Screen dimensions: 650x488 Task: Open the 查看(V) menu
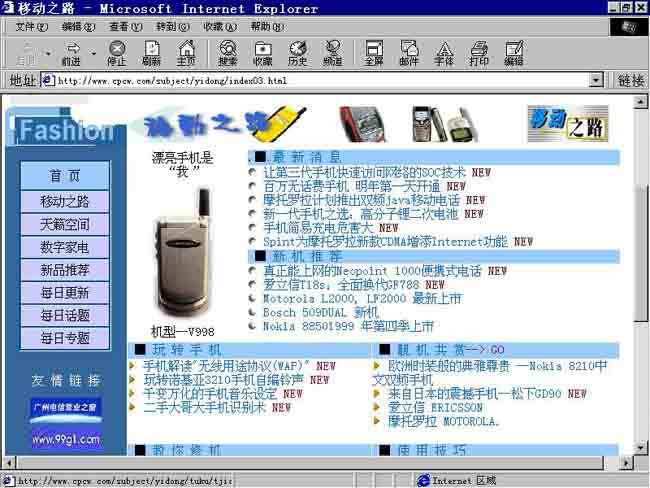126,27
